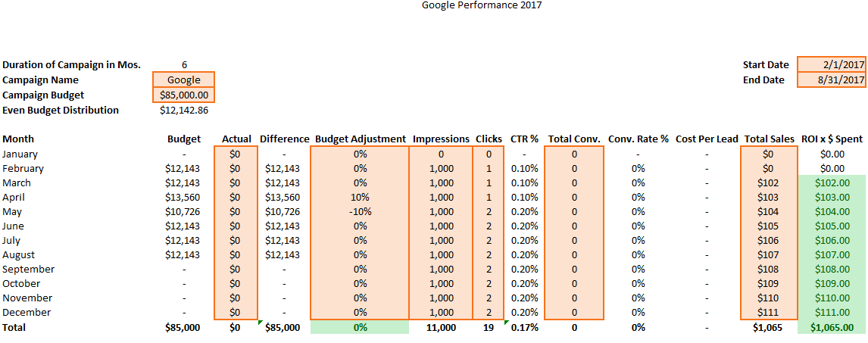Select the January Clicks cell
Viewport: 868px width, 343px height.
(x=489, y=154)
